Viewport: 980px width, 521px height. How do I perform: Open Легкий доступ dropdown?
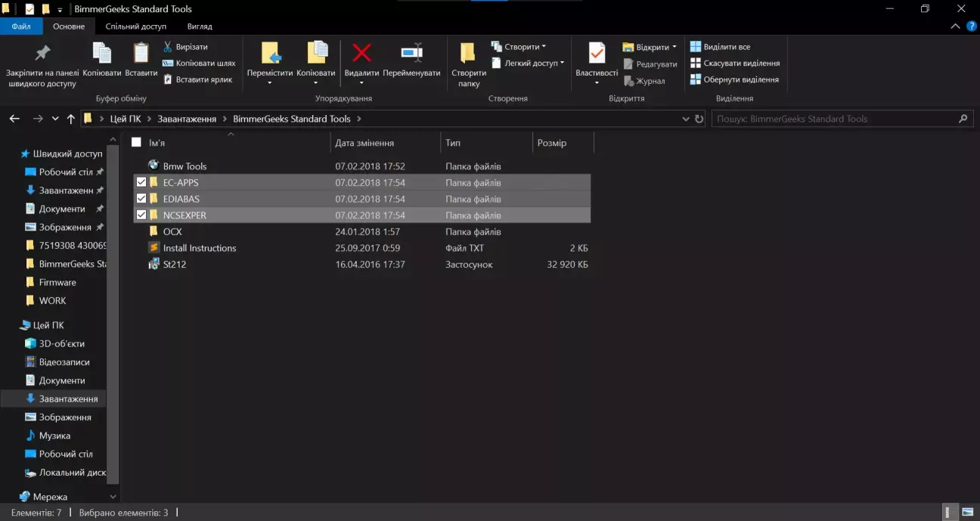[528, 64]
